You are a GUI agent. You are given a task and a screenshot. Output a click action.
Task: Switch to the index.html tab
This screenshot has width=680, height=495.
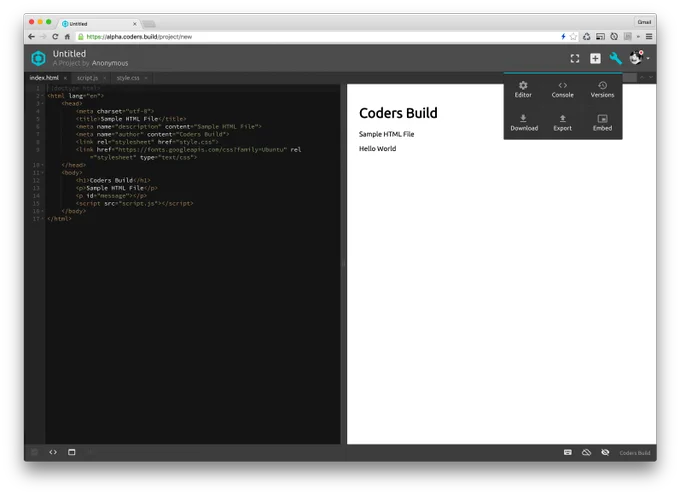44,78
